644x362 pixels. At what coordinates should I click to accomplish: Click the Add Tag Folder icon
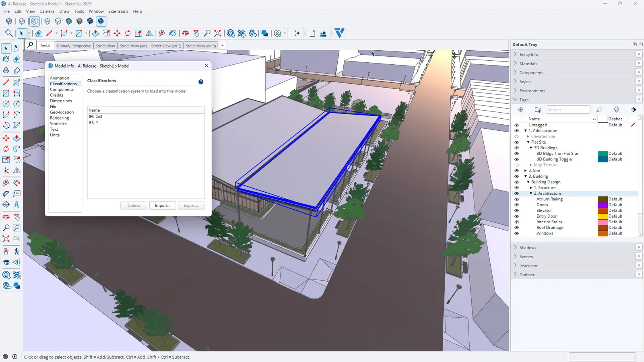point(538,109)
